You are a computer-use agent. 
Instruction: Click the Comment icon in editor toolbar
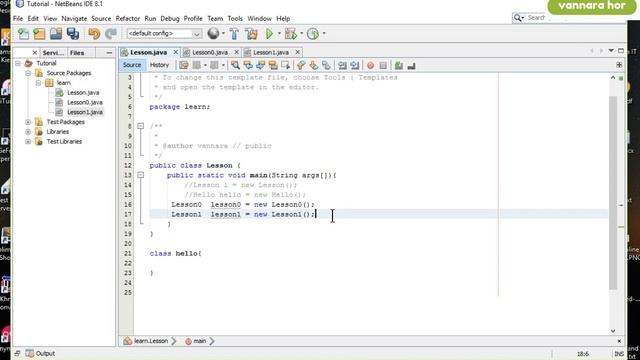point(399,65)
